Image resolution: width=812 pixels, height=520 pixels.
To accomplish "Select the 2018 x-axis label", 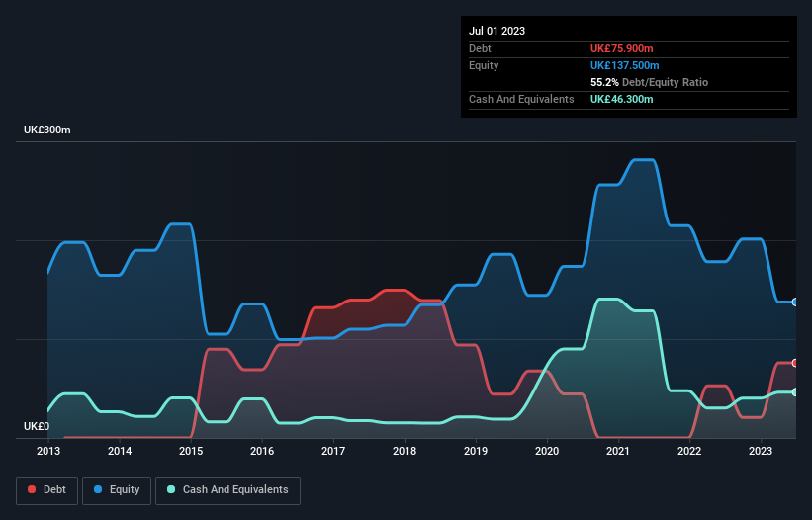I will 405,451.
